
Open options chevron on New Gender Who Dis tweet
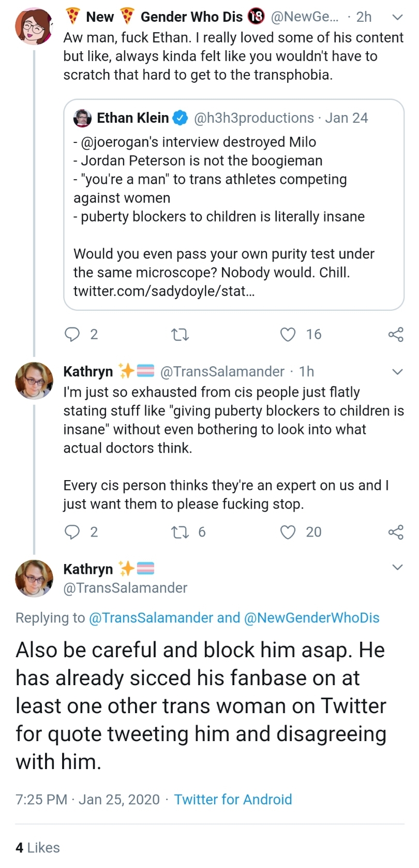397,17
